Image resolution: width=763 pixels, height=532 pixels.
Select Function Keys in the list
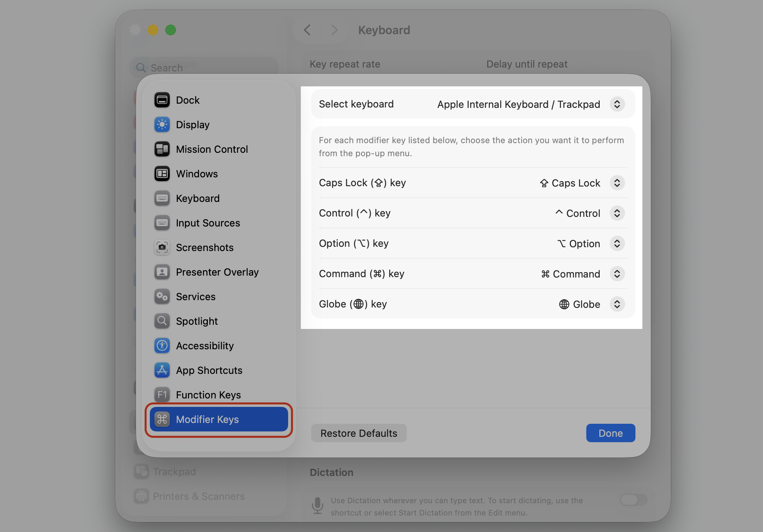pyautogui.click(x=219, y=395)
